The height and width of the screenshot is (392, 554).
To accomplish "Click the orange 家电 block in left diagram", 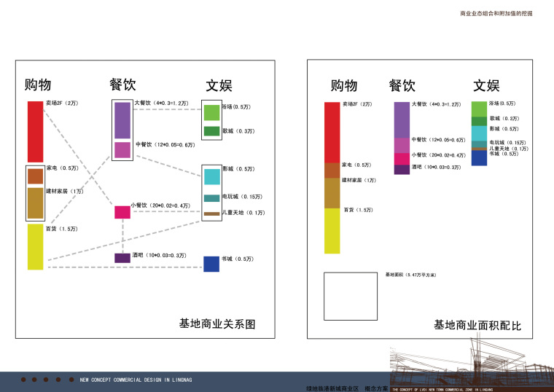I will pyautogui.click(x=35, y=176).
